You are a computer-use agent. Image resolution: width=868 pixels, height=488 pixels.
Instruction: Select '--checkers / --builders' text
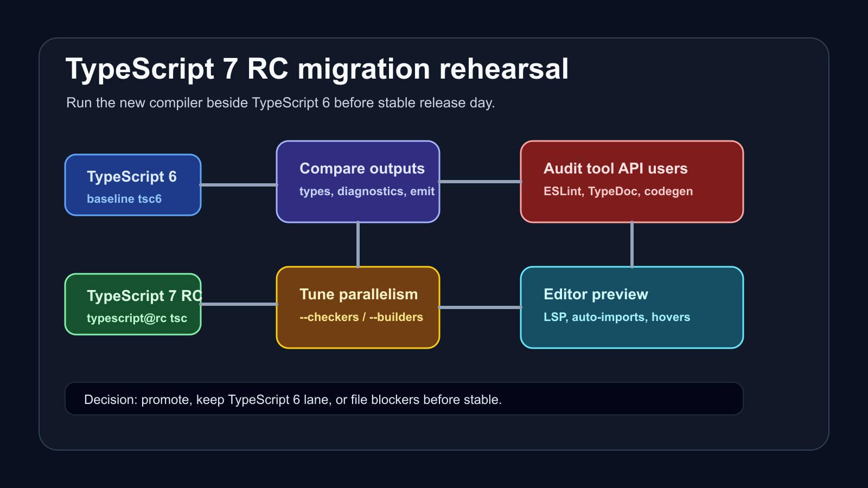click(x=361, y=317)
